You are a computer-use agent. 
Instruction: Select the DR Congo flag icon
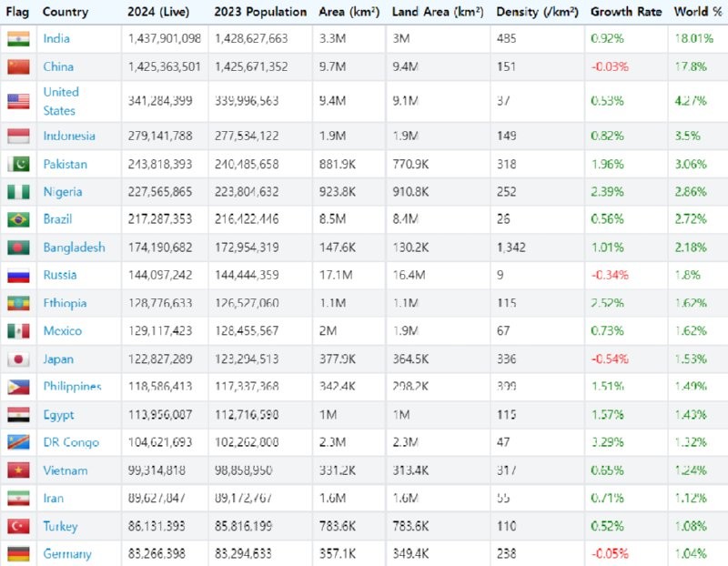pos(18,442)
